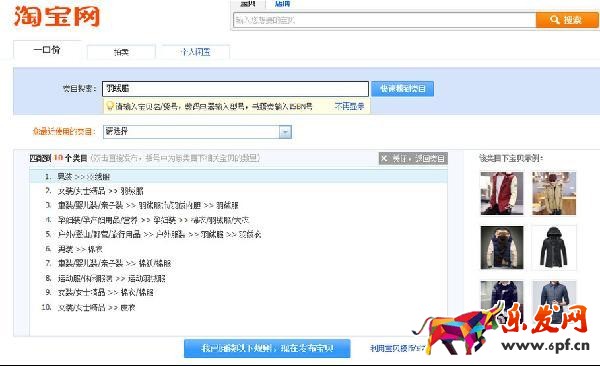The width and height of the screenshot is (600, 366).
Task: Select result 8: 运动服 >> 运动羽绒服
Action: tap(238, 278)
